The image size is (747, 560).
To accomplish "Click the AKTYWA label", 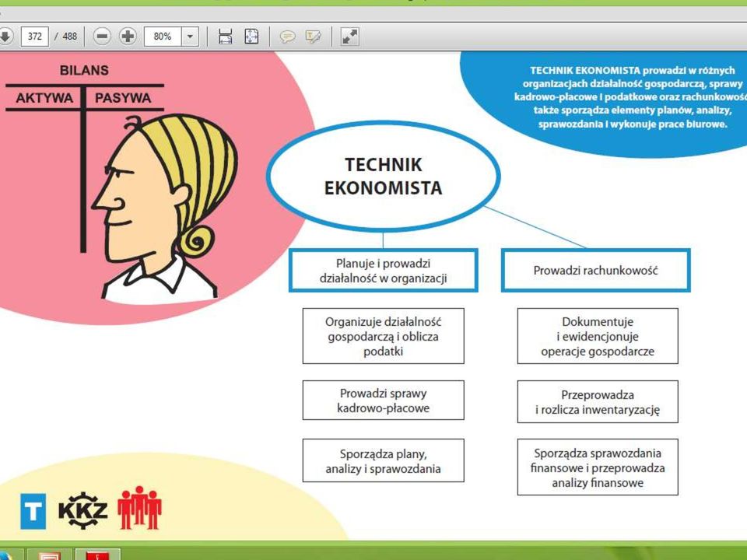I will click(44, 98).
